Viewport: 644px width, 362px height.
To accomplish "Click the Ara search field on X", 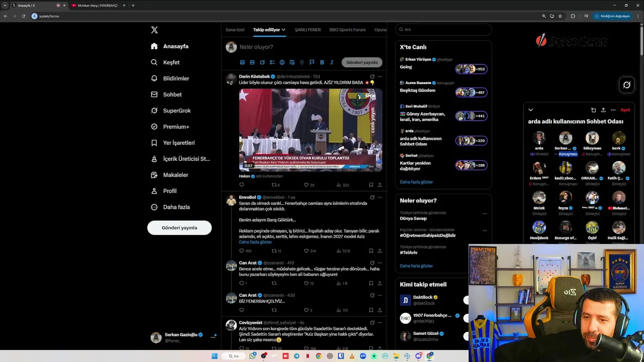I will [x=443, y=30].
